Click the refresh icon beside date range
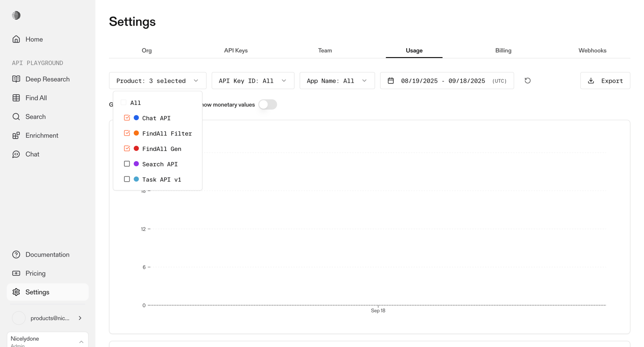Image resolution: width=644 pixels, height=347 pixels. click(x=528, y=81)
